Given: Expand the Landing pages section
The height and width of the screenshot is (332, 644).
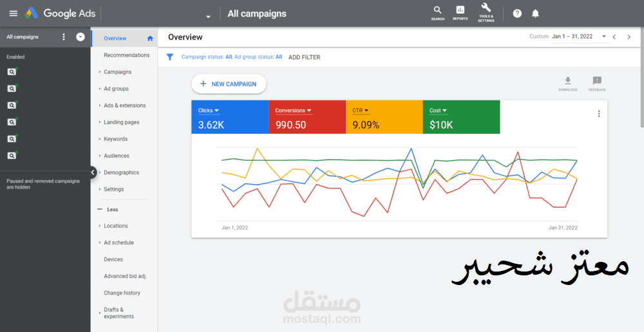Looking at the screenshot, I should (100, 122).
